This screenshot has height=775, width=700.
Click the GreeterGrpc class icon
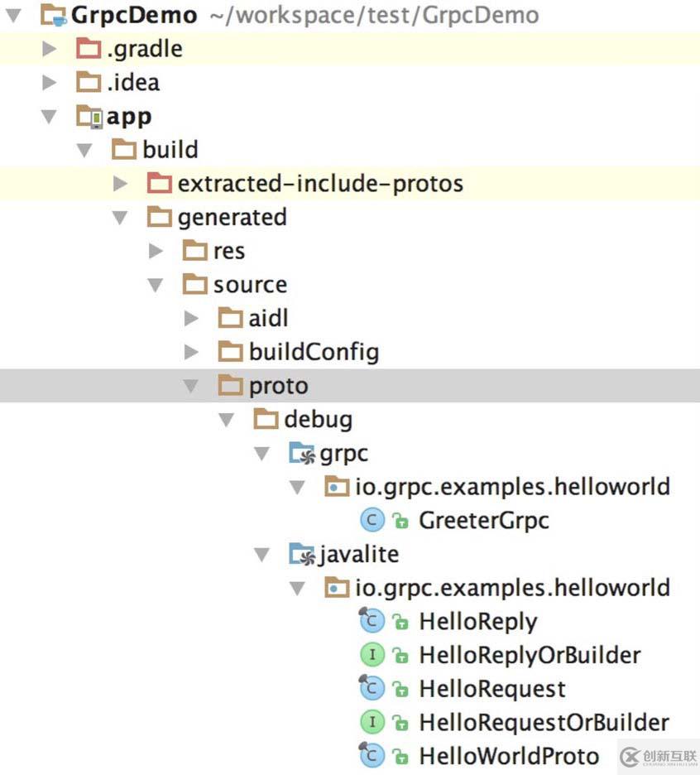[x=372, y=521]
